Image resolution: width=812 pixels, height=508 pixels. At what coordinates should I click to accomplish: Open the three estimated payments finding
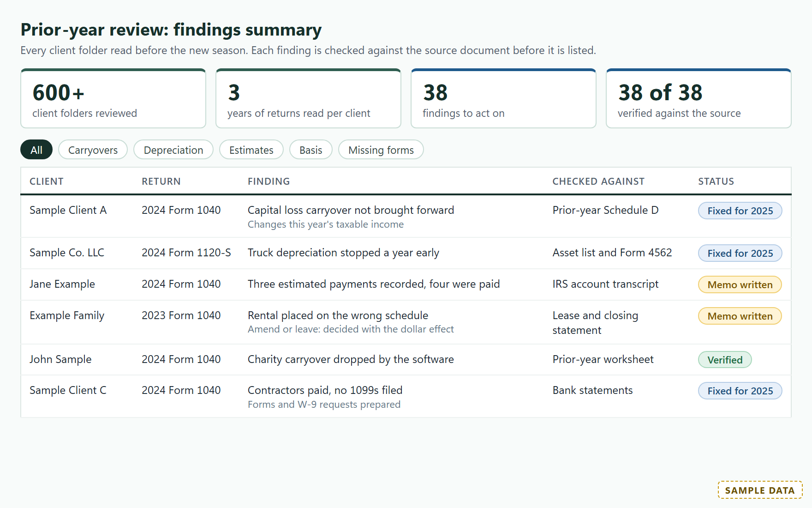point(374,284)
